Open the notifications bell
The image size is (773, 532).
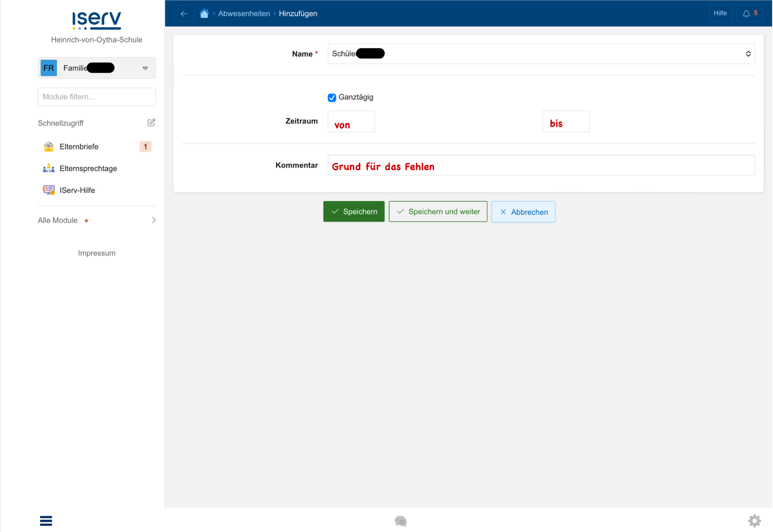click(x=750, y=13)
